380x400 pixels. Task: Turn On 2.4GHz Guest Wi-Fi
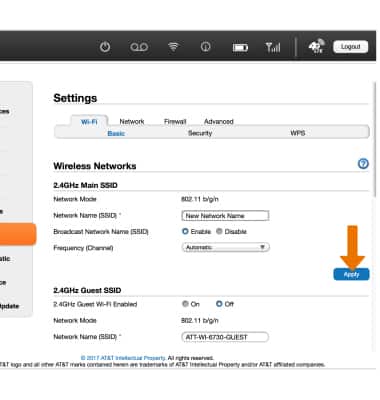tap(185, 304)
